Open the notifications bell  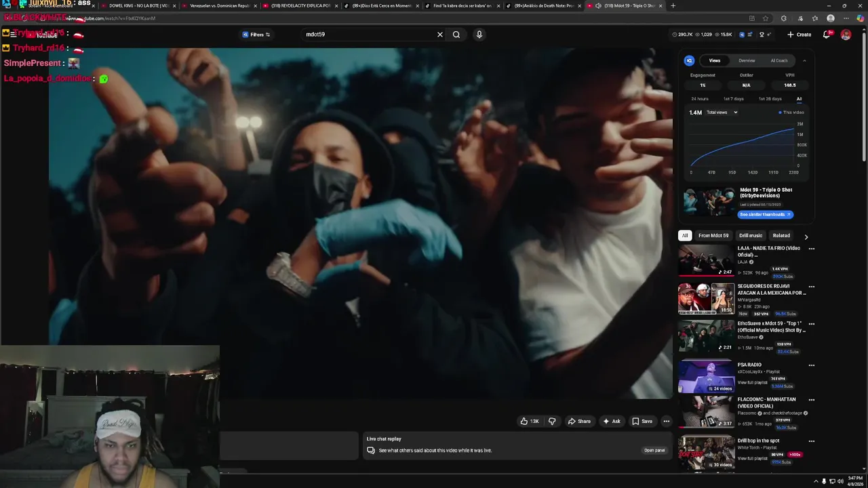point(827,35)
